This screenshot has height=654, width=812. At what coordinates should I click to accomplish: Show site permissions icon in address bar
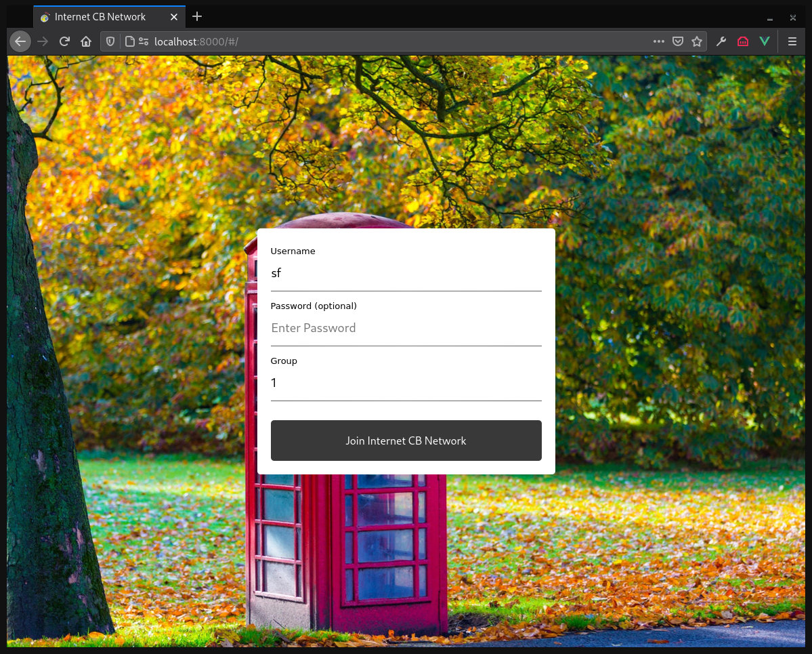point(144,41)
